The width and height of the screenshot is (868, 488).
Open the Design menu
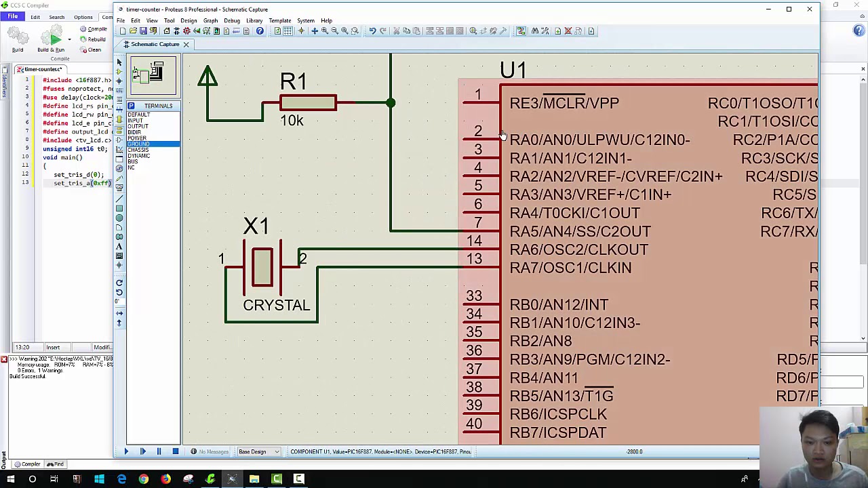point(189,20)
